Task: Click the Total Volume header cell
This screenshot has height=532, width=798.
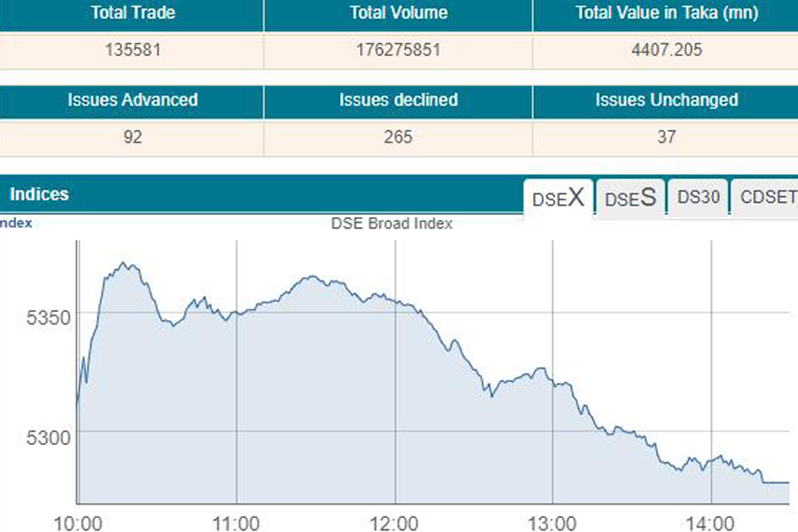Action: (398, 14)
